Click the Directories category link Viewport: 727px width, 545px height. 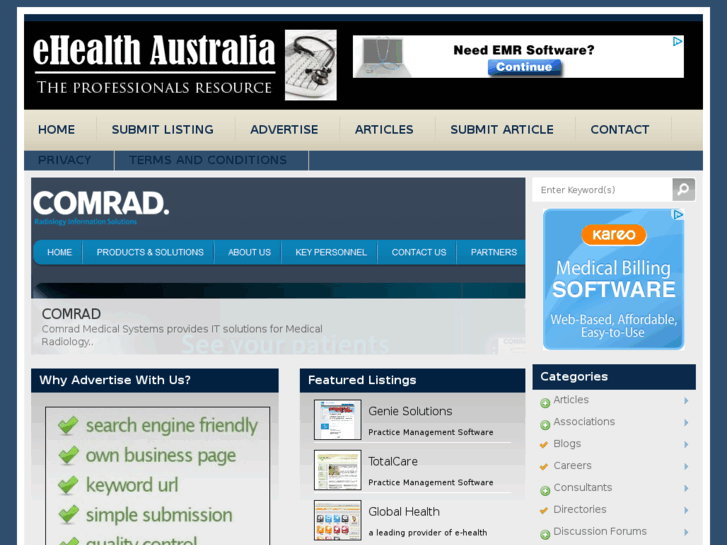(x=580, y=509)
